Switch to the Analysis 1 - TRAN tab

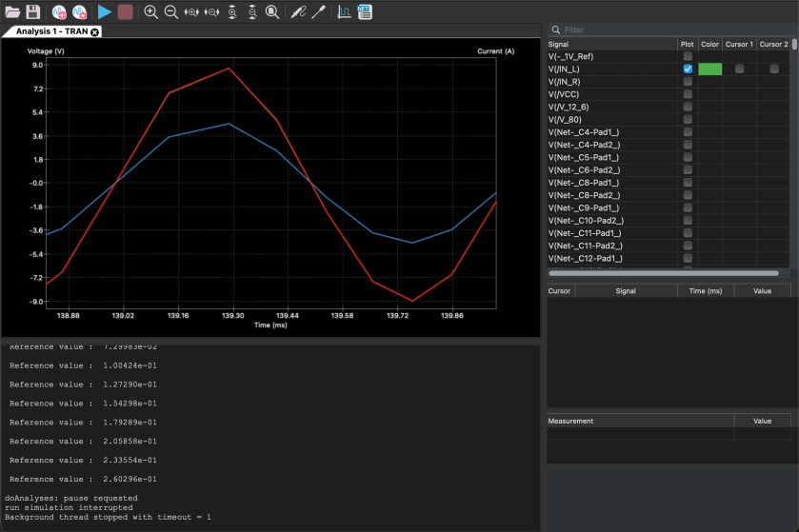point(51,31)
